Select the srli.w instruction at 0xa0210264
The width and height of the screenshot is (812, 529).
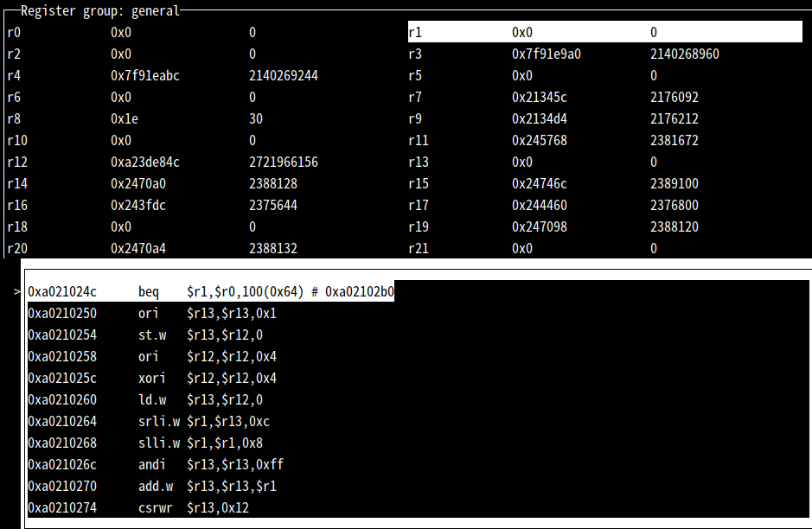pyautogui.click(x=158, y=422)
